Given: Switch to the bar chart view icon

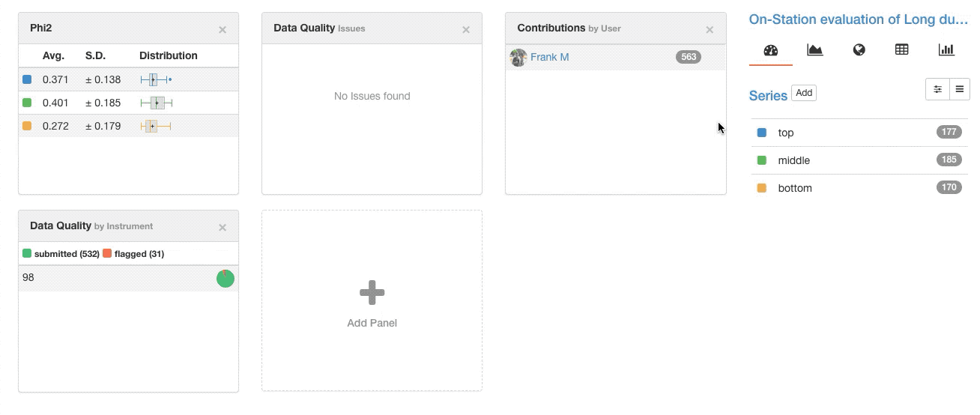Looking at the screenshot, I should point(946,49).
